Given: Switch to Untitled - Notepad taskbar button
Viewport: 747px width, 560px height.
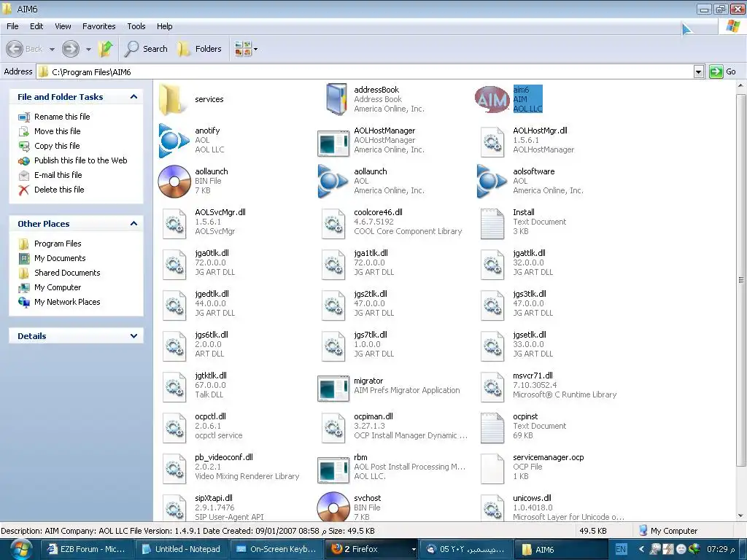Looking at the screenshot, I should coord(181,549).
